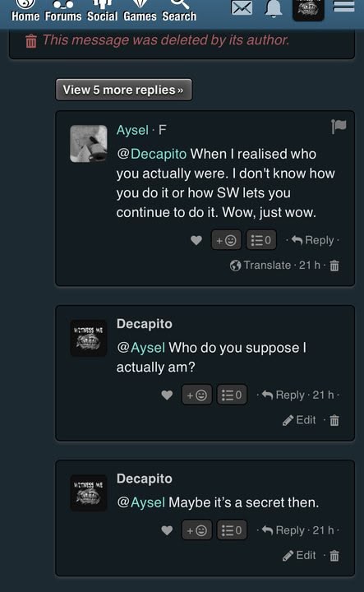Translate Aysel's comment
Viewport: 364px width, 592px height.
pyautogui.click(x=260, y=265)
